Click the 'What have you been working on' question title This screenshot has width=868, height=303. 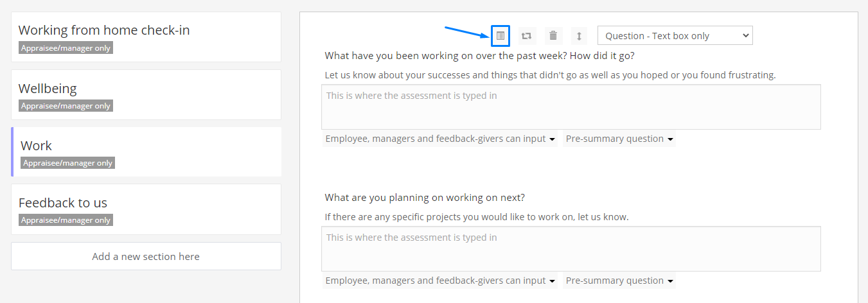(479, 56)
